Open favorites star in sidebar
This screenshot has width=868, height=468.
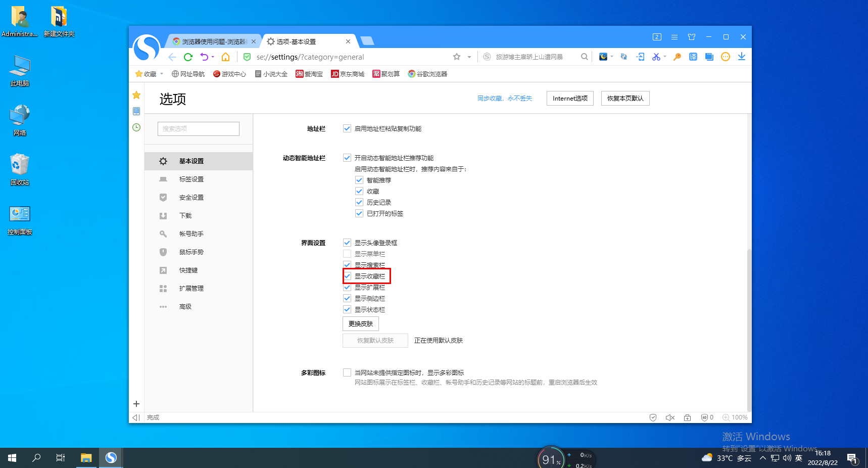136,95
